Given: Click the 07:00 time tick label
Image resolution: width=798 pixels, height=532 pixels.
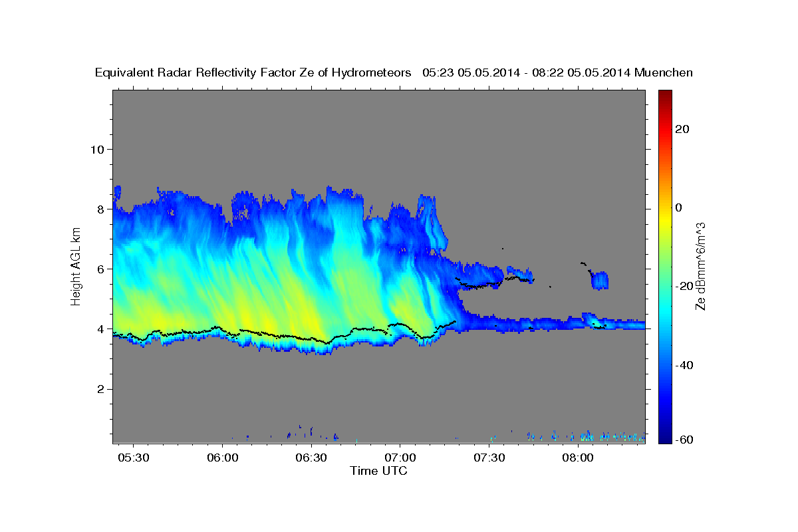Looking at the screenshot, I should click(400, 458).
